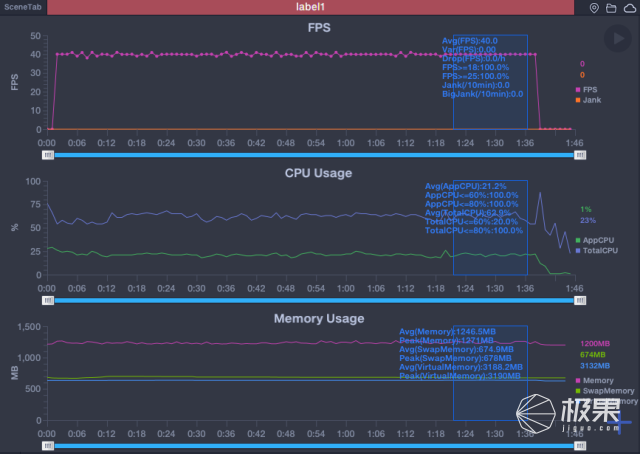
Task: Open the SceneTab tab
Action: (23, 7)
